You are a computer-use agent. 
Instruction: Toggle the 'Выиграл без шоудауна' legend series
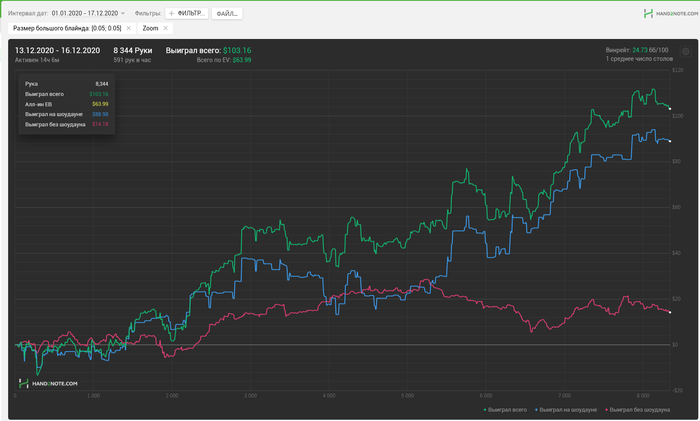click(x=635, y=410)
